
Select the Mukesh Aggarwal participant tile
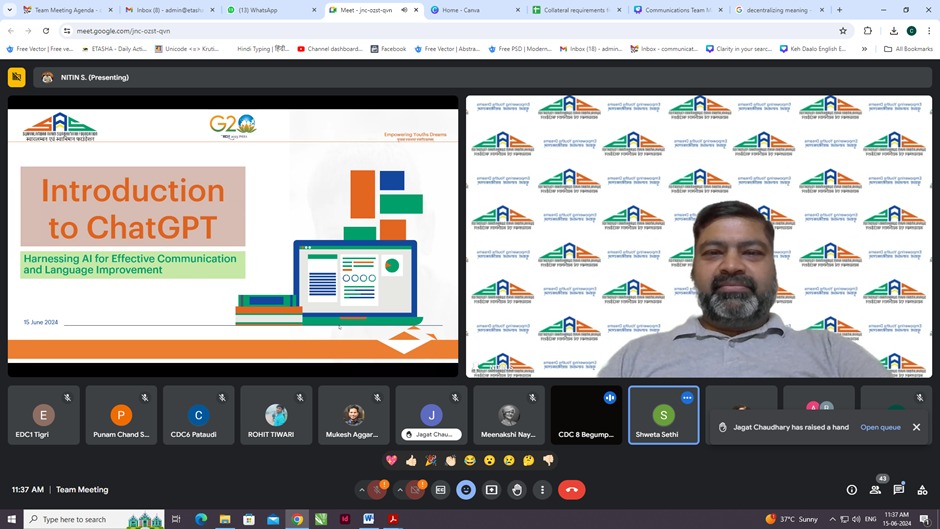point(354,415)
